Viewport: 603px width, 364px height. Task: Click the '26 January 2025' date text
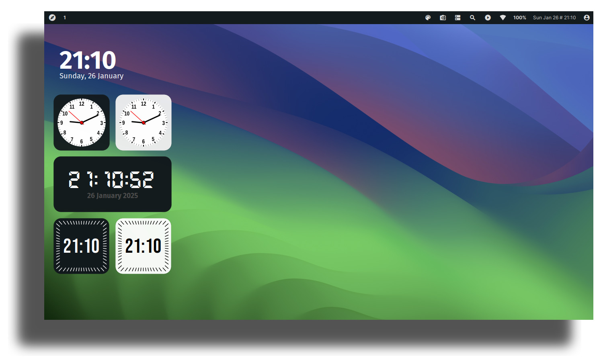point(113,196)
